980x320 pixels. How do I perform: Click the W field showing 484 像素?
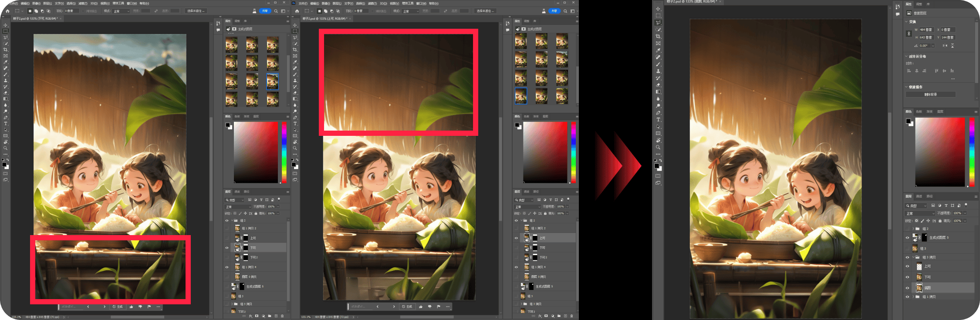926,30
